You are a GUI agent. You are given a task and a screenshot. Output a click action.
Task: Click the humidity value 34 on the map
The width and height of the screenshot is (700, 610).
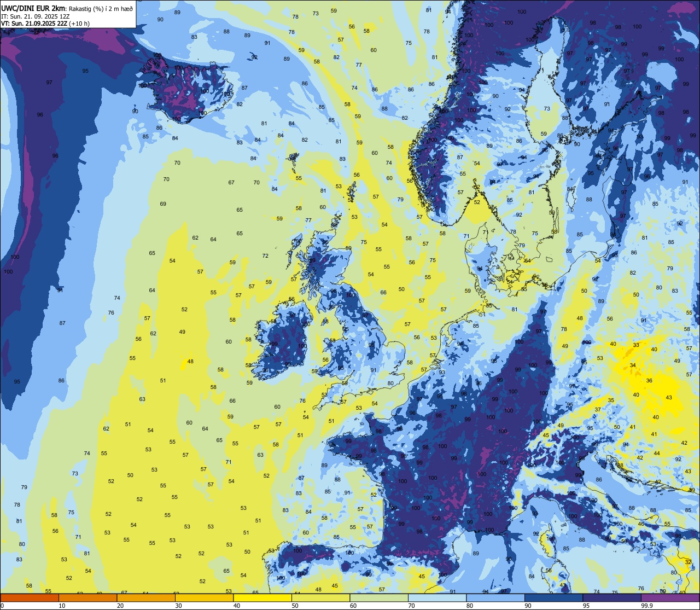633,365
